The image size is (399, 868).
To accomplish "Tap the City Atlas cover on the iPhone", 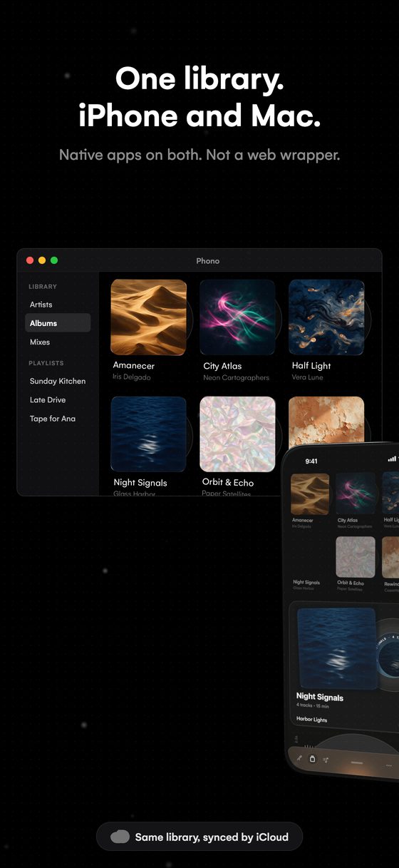I will (354, 494).
